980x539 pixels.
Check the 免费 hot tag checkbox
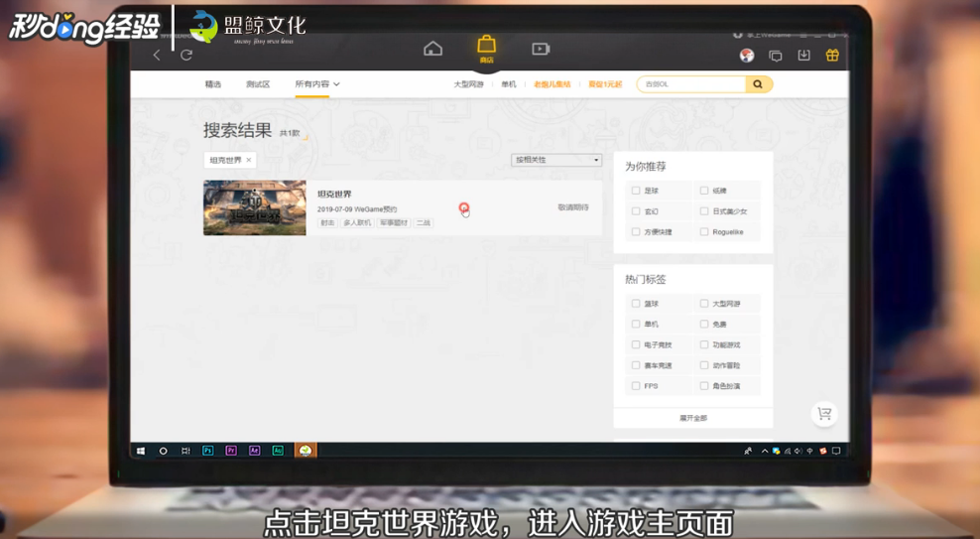click(703, 324)
